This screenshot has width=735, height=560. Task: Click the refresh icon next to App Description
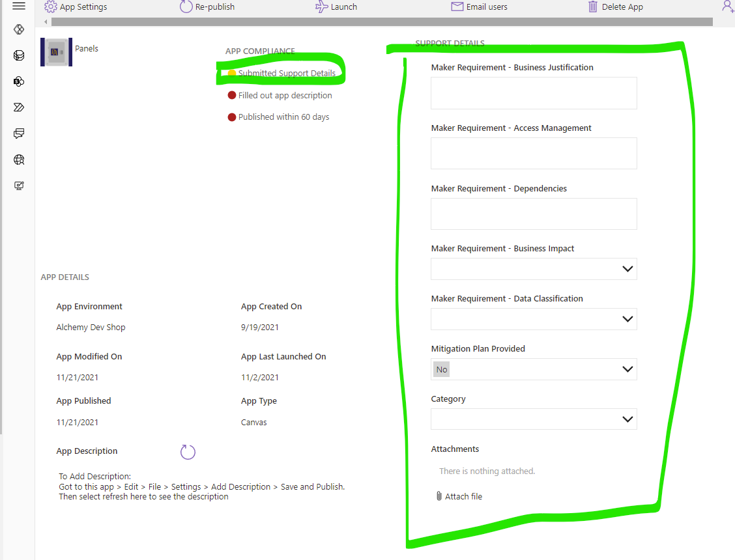[x=188, y=451]
